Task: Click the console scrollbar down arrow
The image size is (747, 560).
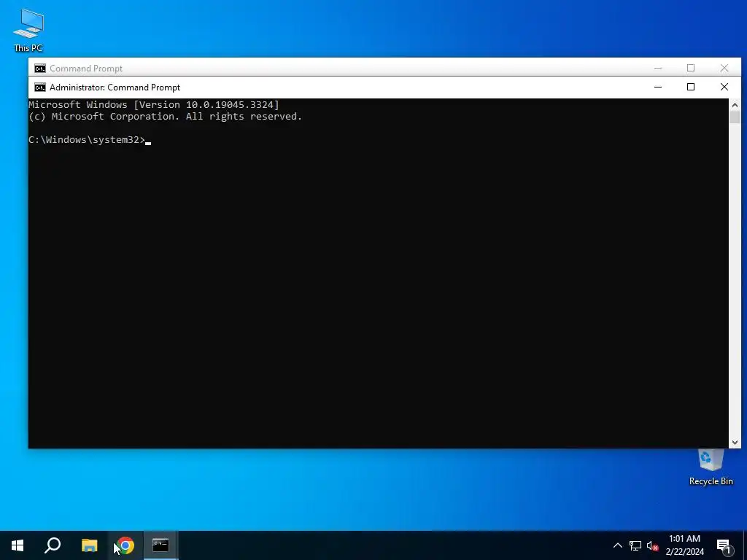Action: click(735, 443)
